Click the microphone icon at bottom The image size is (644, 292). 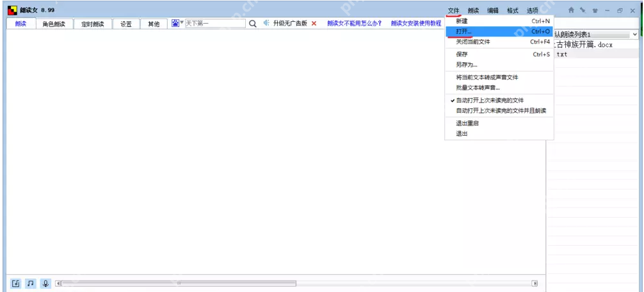point(45,283)
